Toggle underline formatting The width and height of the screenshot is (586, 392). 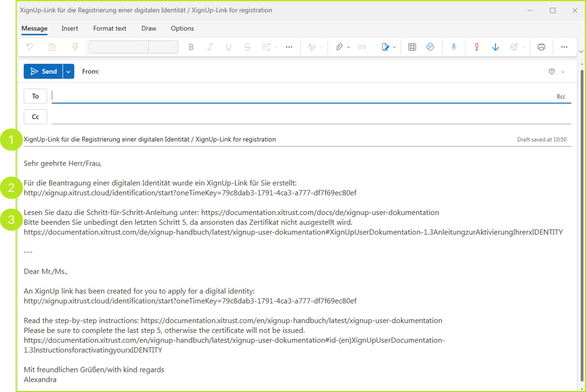(x=228, y=47)
